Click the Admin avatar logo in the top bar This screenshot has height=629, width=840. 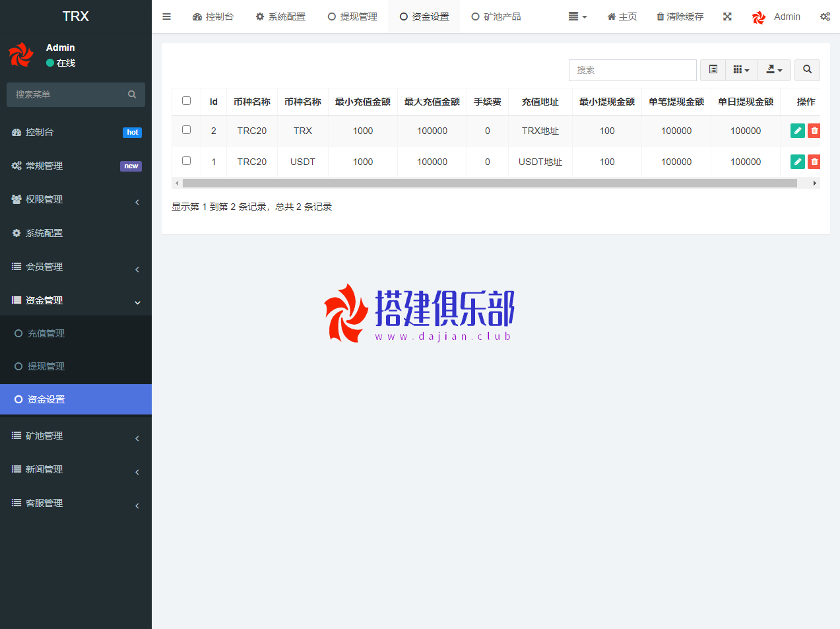(759, 17)
